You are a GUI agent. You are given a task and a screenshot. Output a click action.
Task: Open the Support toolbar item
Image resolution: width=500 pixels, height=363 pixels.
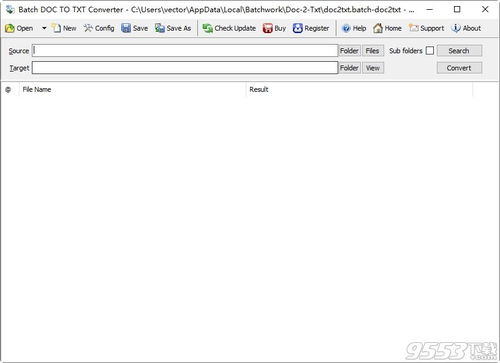[x=427, y=28]
